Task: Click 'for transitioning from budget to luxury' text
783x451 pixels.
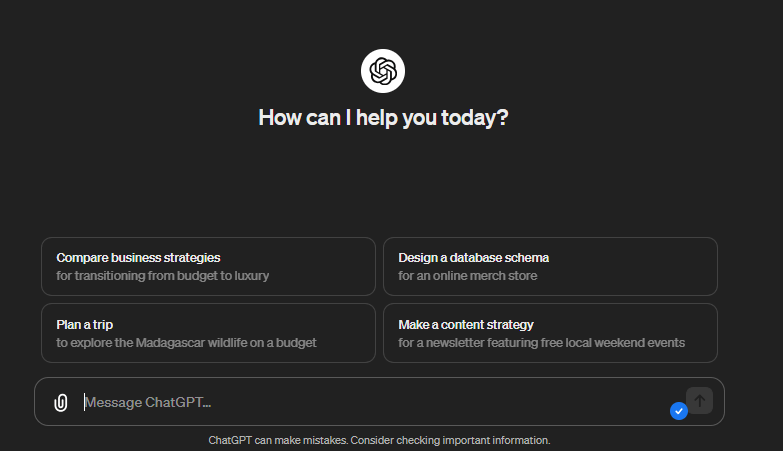Action: coord(162,276)
